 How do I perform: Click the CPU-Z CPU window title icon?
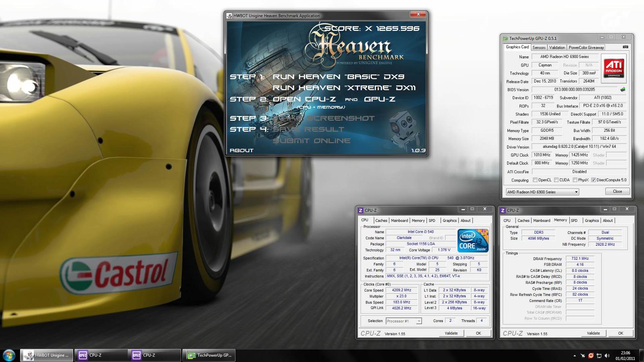click(x=361, y=210)
